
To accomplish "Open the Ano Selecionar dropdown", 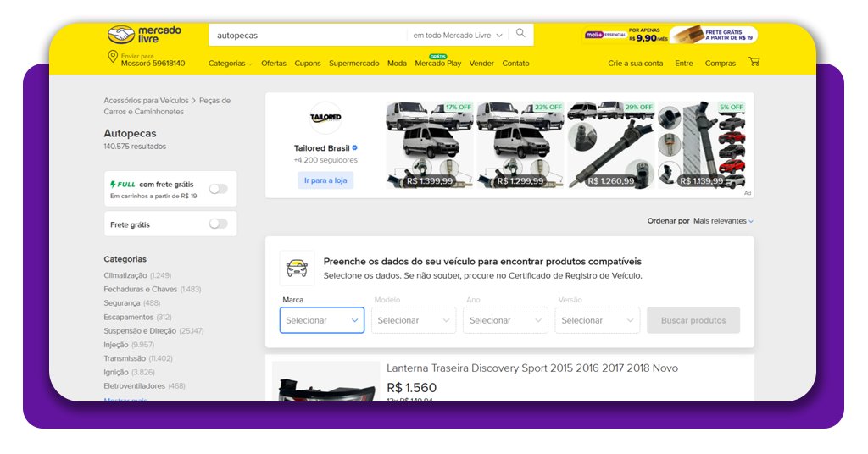I will point(505,320).
